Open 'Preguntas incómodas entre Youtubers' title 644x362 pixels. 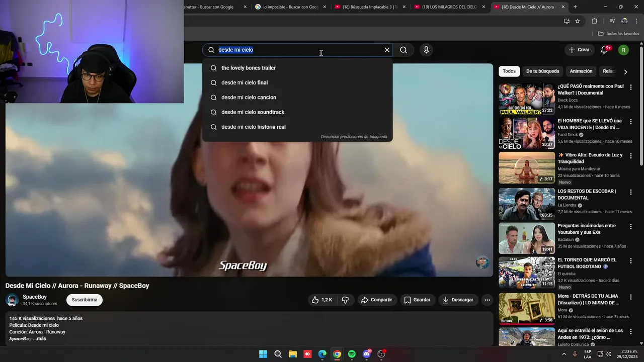587,229
